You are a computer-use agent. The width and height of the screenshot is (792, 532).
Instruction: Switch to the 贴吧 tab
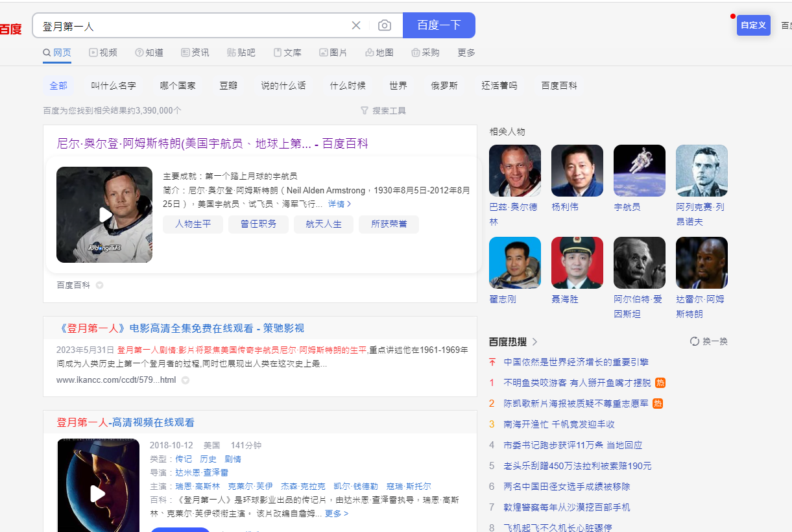click(241, 53)
